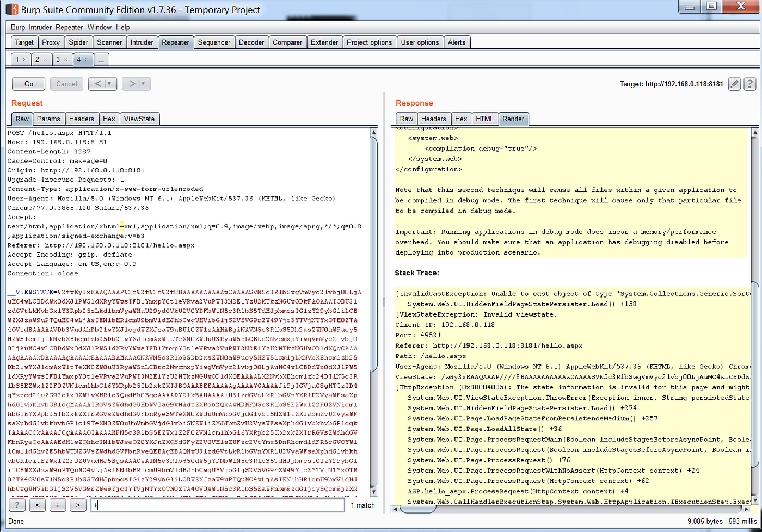
Task: Click the Go button to send request
Action: [29, 84]
